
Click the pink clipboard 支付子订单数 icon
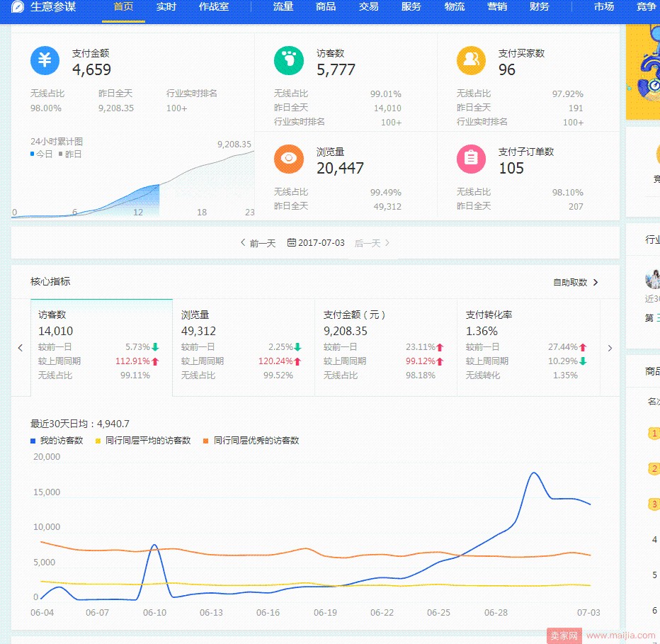472,159
